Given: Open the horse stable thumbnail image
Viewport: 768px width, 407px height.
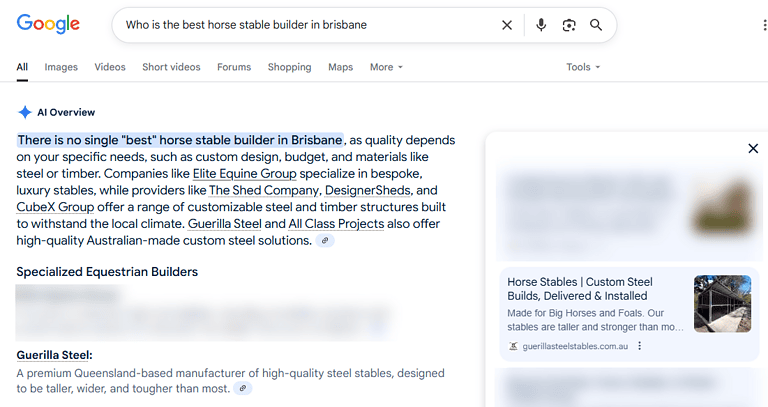Looking at the screenshot, I should click(722, 304).
